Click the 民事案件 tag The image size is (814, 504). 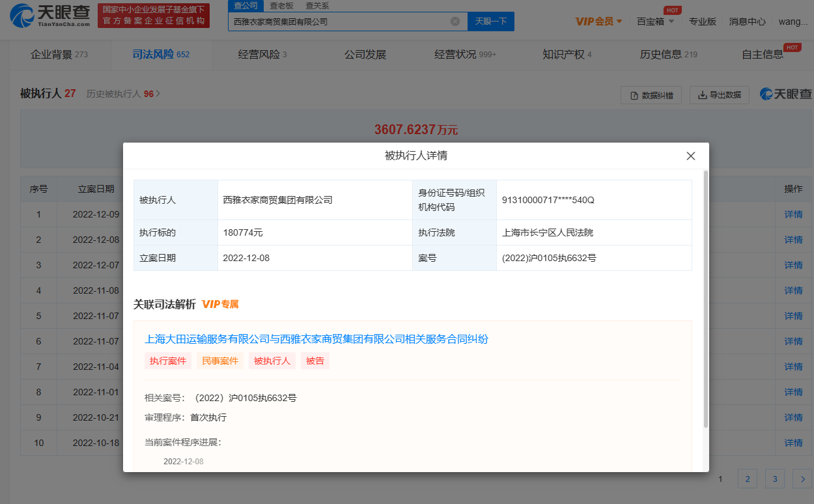220,361
